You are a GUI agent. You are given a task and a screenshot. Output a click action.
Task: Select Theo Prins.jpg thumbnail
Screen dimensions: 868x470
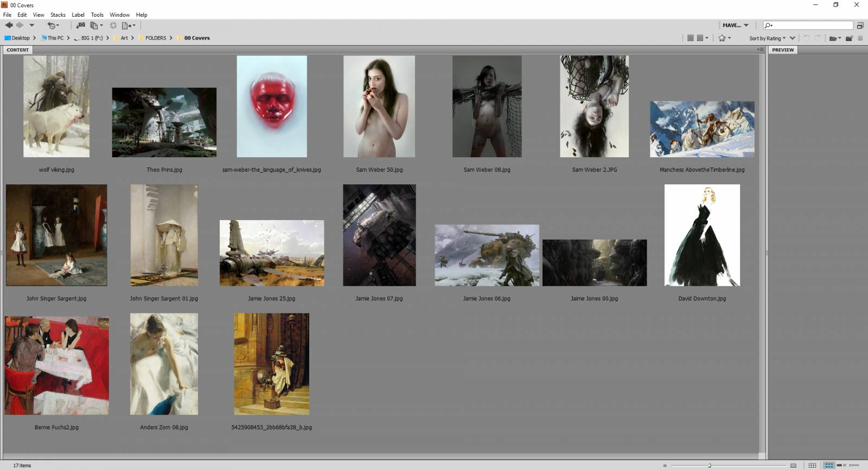(x=164, y=123)
